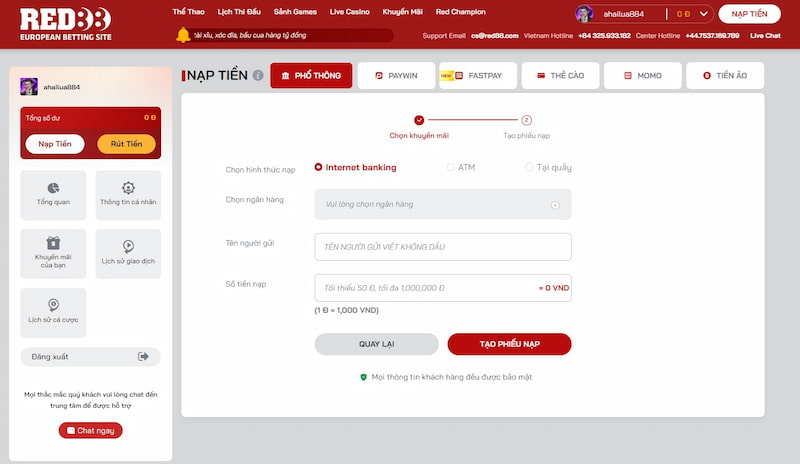Open Lịch sử cá cược icon
Screen dimensions: 800x464
point(53,305)
